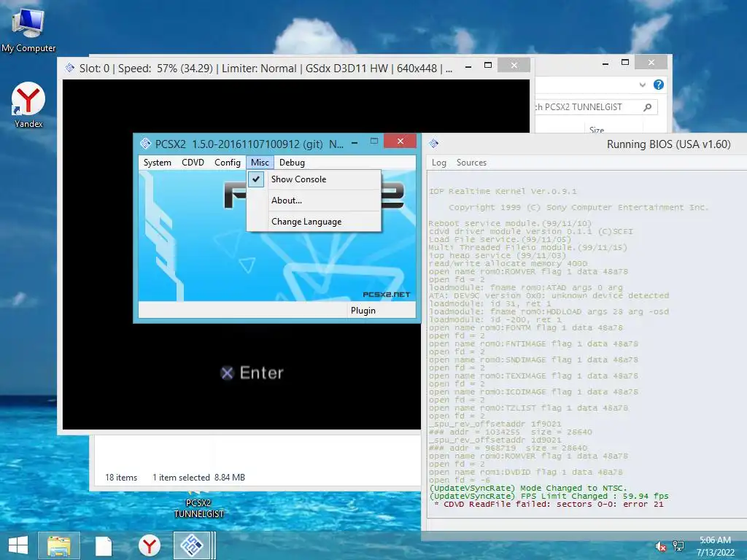The image size is (747, 560).
Task: Click Windows Start button
Action: coord(18,545)
